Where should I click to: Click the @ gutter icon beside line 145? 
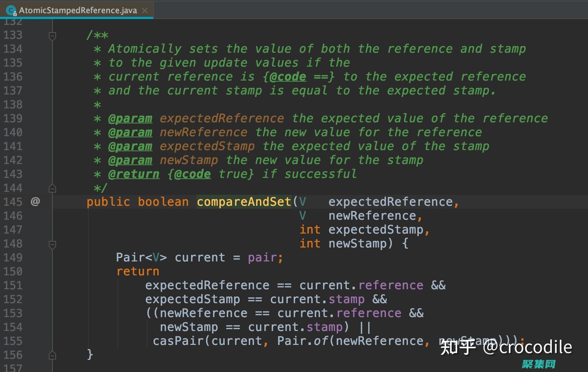point(35,201)
